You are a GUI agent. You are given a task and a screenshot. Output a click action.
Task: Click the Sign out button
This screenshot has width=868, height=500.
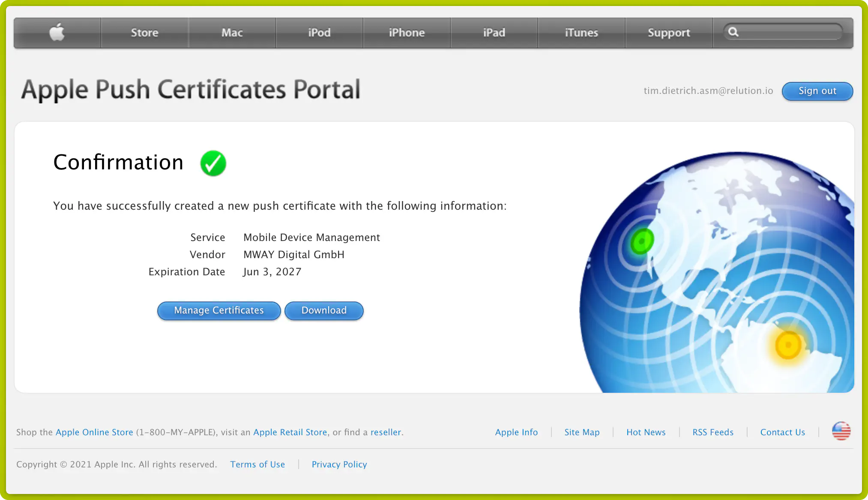tap(817, 91)
